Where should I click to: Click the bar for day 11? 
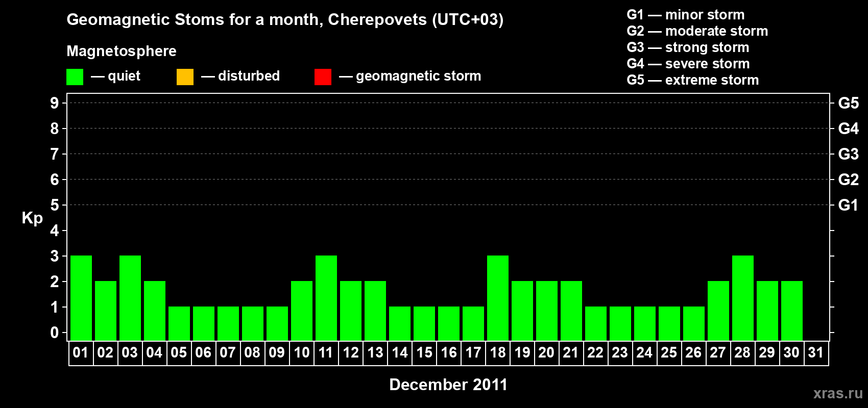click(x=326, y=298)
